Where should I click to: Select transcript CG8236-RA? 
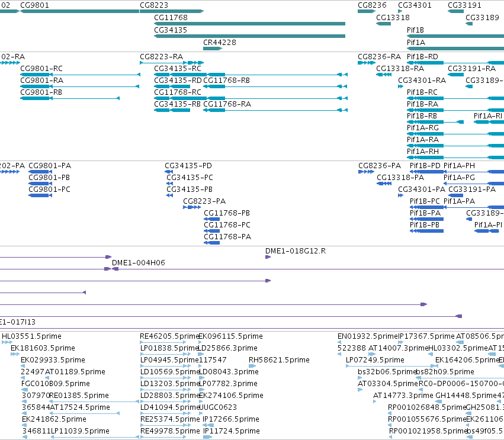(379, 57)
